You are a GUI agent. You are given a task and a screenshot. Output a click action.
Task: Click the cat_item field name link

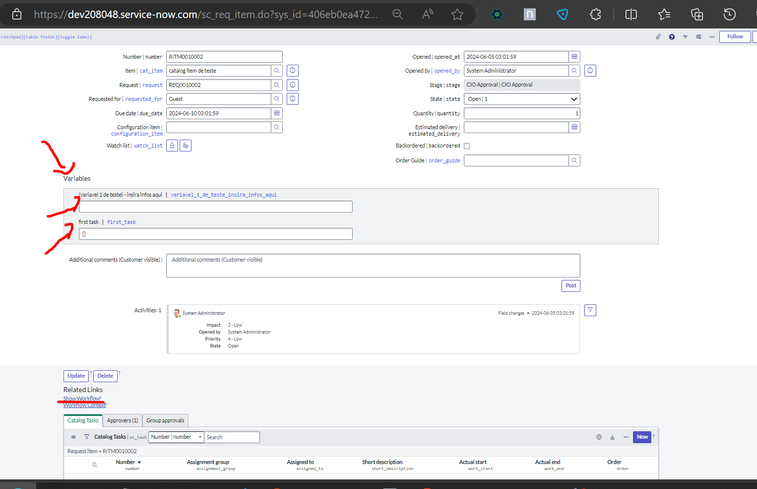(151, 71)
